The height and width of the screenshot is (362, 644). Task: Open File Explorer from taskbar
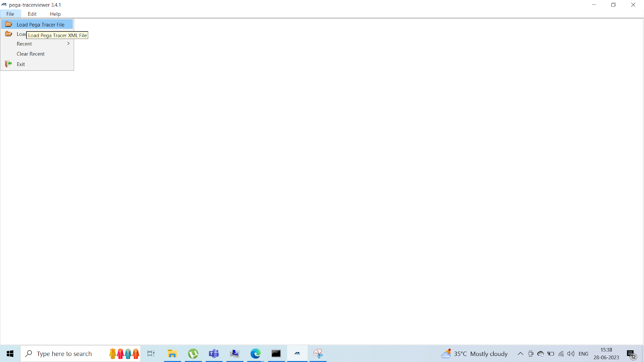coord(172,354)
